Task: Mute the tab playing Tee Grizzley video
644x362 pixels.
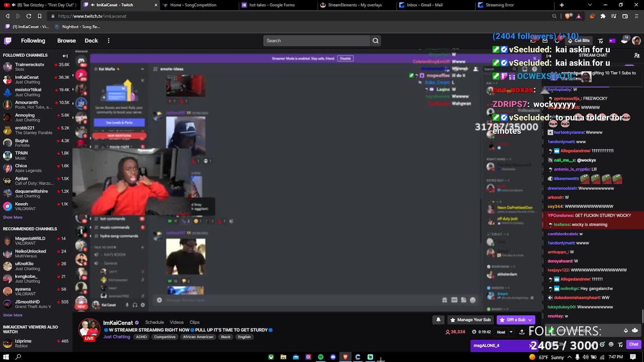Action: [x=13, y=5]
